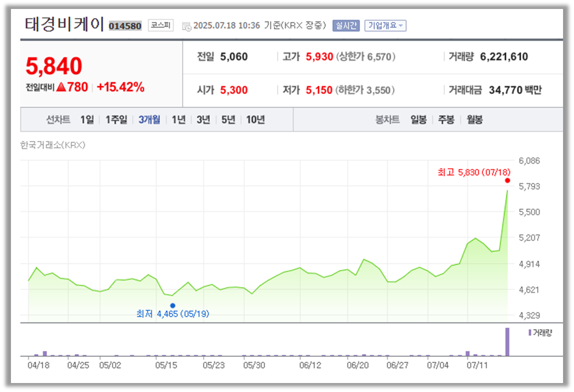Click the 선차트 label
The width and height of the screenshot is (574, 392).
coord(58,120)
